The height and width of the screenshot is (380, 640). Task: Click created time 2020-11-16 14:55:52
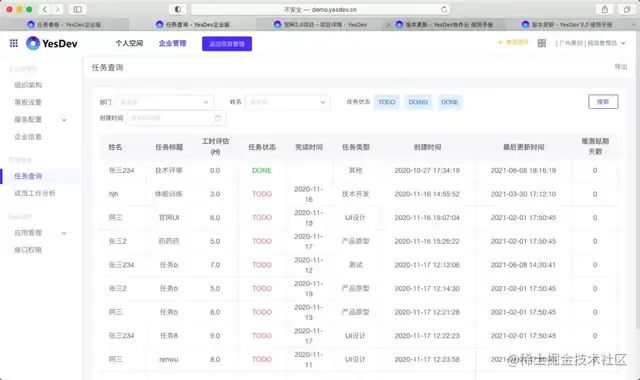(x=427, y=194)
